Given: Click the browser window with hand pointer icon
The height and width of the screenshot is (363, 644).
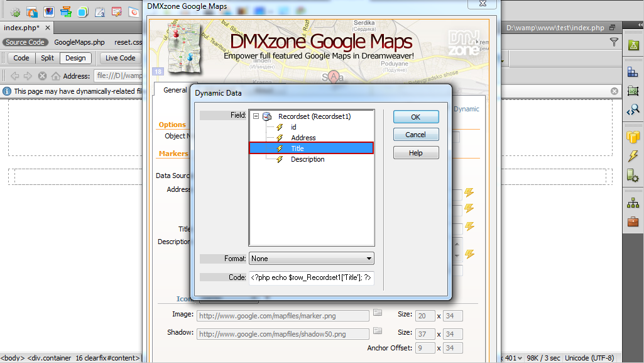Looking at the screenshot, I should [x=32, y=13].
